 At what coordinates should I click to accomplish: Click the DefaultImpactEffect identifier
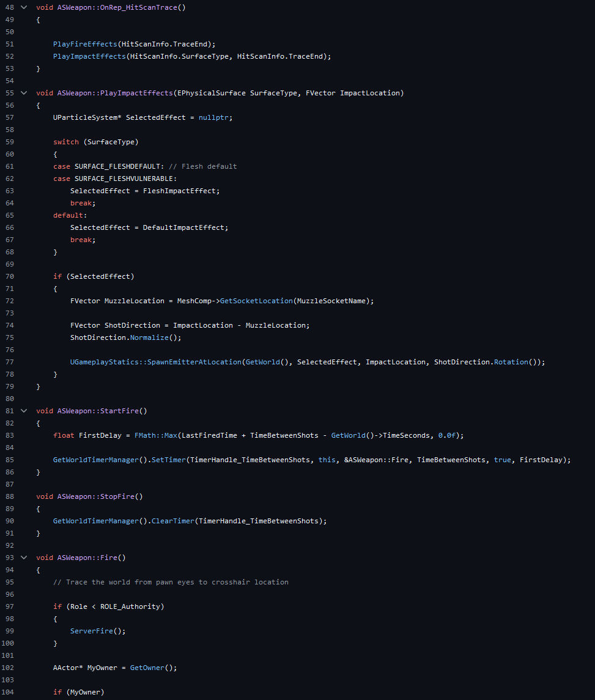click(x=183, y=227)
